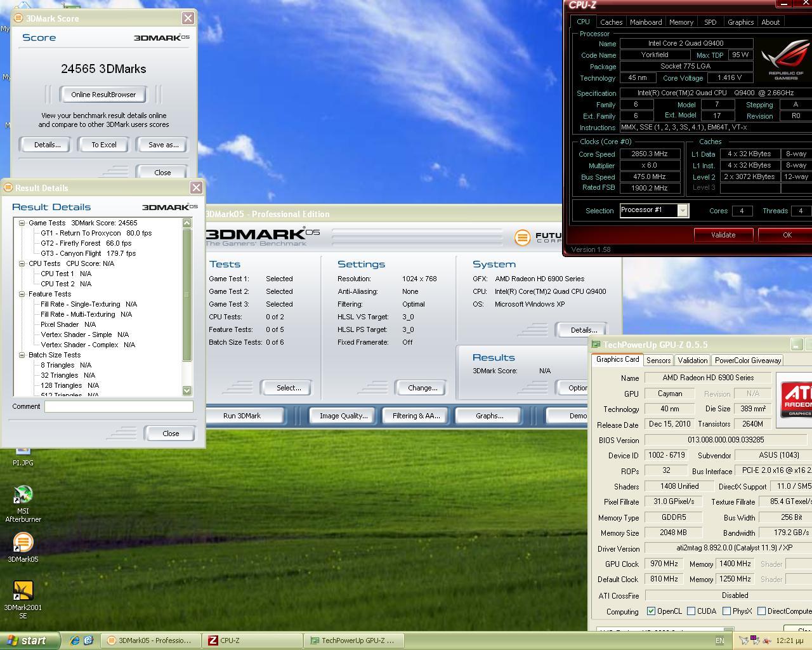Click the Futuremark logo in 3DMark05 window
The height and width of the screenshot is (650, 812).
click(x=537, y=237)
